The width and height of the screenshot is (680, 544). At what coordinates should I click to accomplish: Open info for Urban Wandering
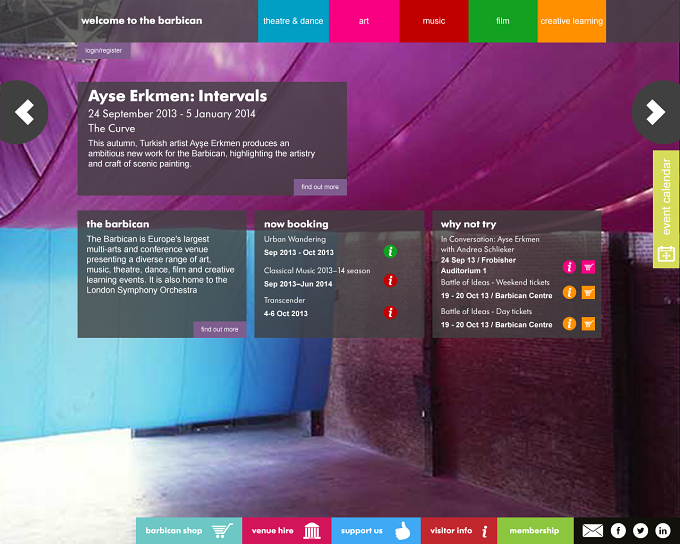[390, 251]
